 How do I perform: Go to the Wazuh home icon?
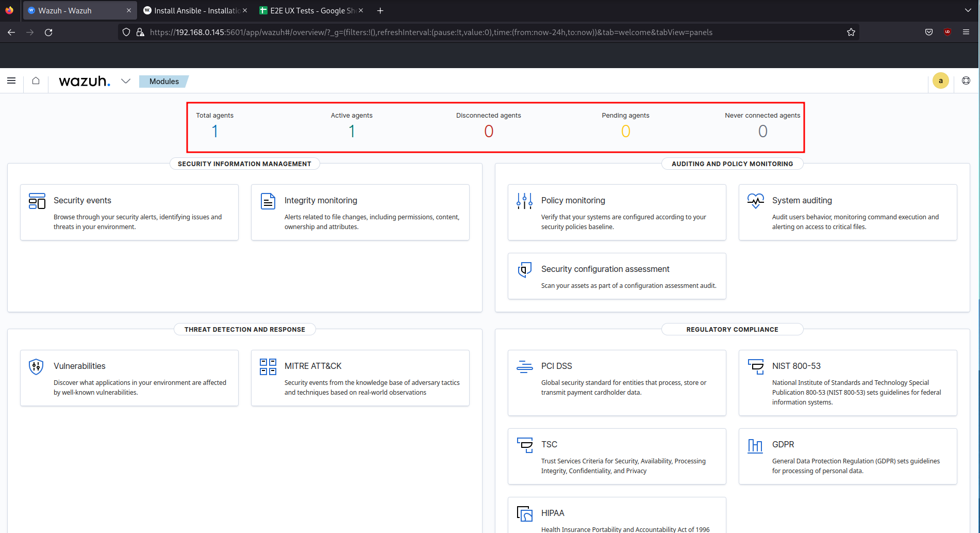36,81
